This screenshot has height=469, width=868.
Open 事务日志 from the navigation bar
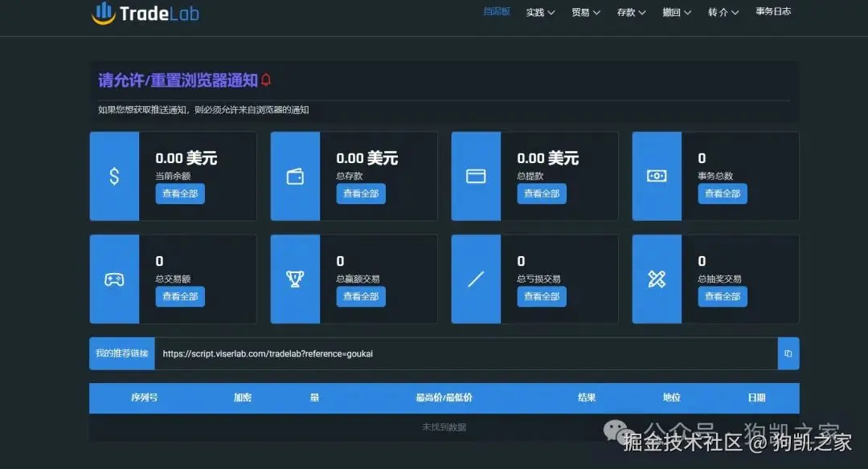click(772, 11)
